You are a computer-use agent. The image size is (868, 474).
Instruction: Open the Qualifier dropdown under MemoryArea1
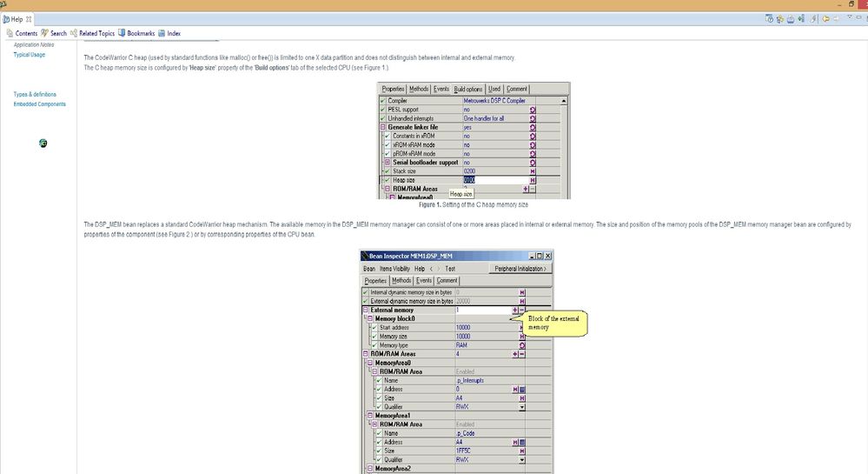522,459
